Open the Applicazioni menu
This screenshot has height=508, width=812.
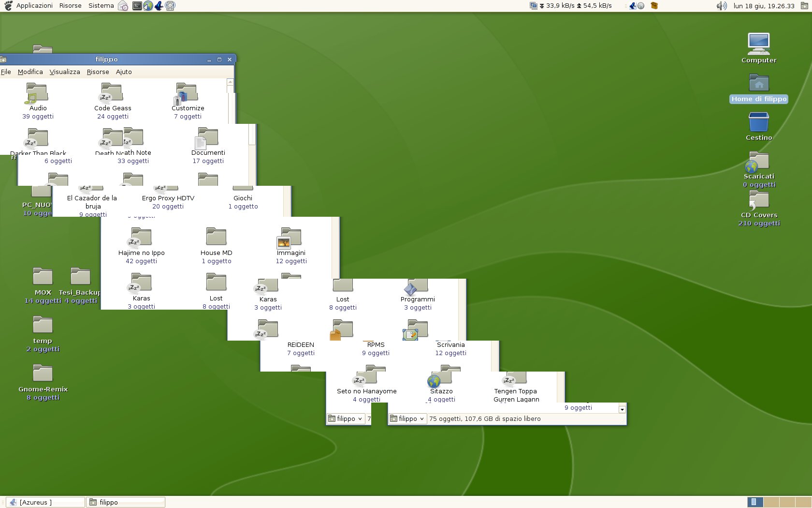pyautogui.click(x=34, y=6)
